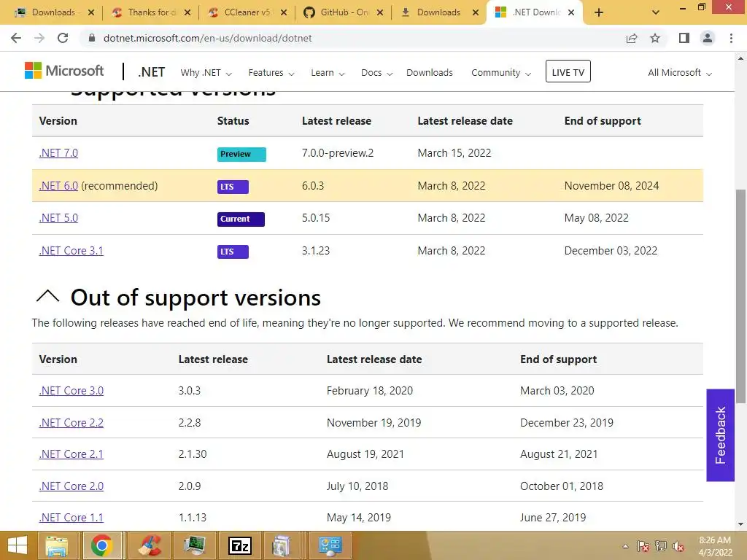Open the .NET 5.0 link
The height and width of the screenshot is (560, 747).
pyautogui.click(x=58, y=218)
